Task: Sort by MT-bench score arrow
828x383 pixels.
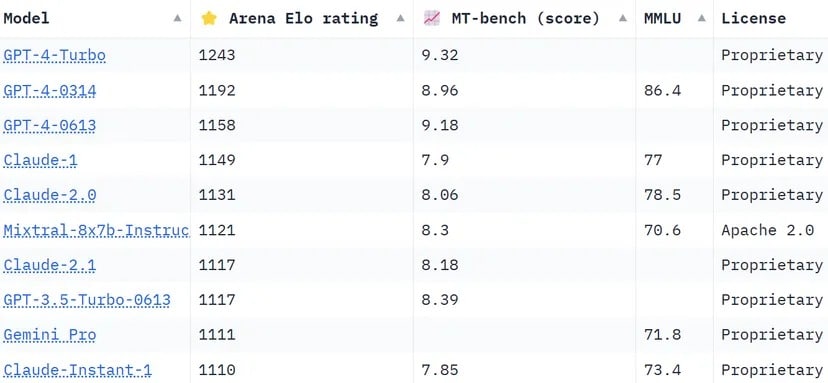Action: click(x=623, y=18)
